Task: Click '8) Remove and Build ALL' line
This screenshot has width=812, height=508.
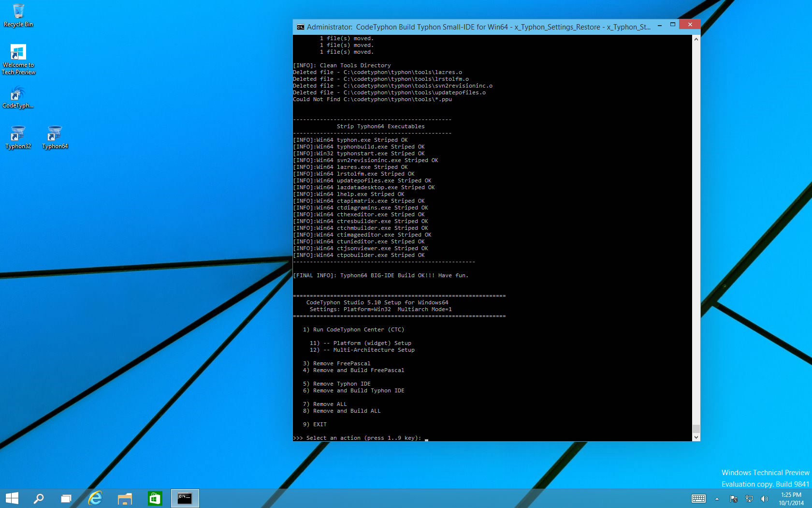Action: (342, 411)
